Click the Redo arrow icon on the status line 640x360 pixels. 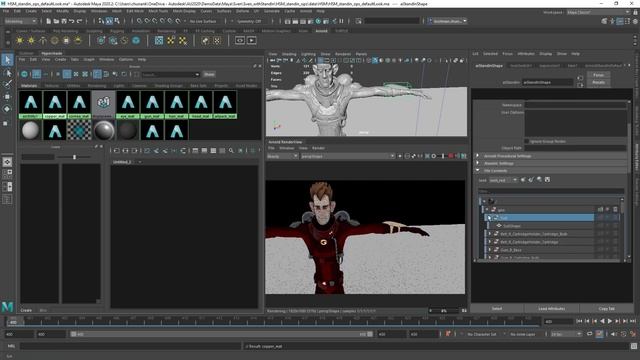[x=80, y=21]
